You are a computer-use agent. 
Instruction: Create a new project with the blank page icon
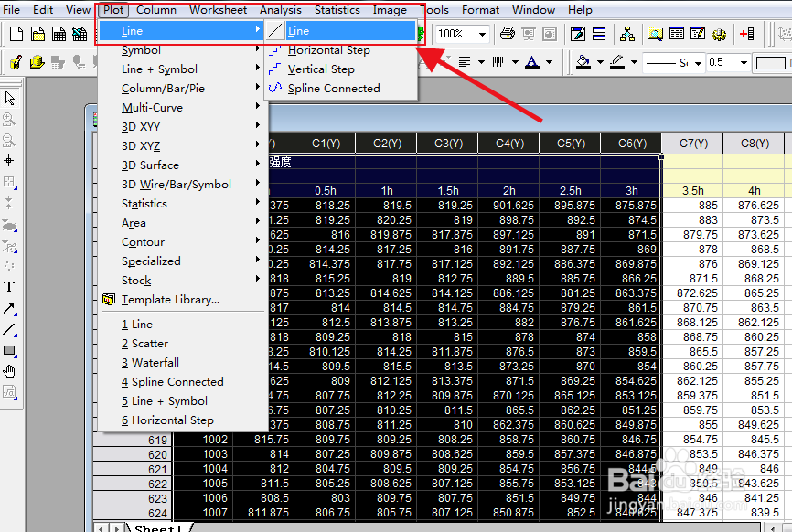[16, 34]
